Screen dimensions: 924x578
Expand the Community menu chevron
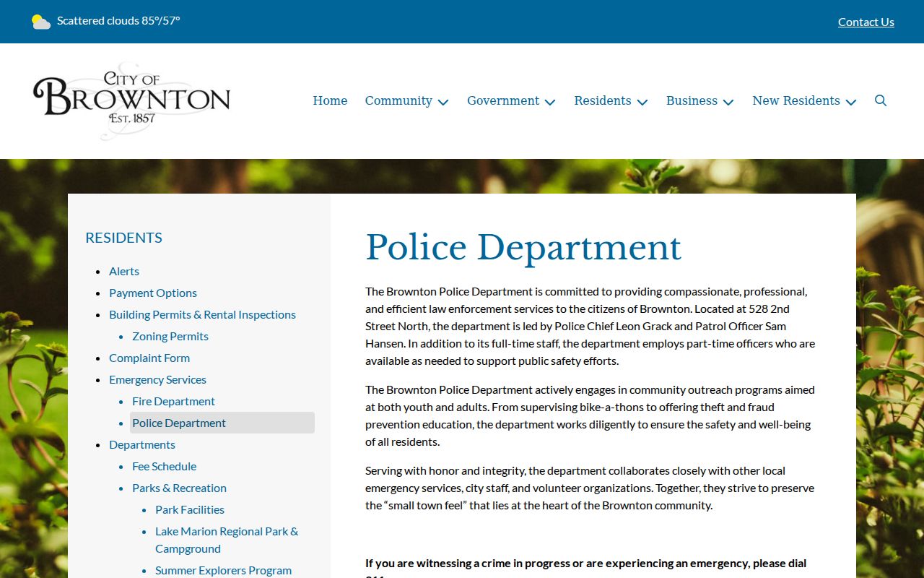(x=443, y=102)
